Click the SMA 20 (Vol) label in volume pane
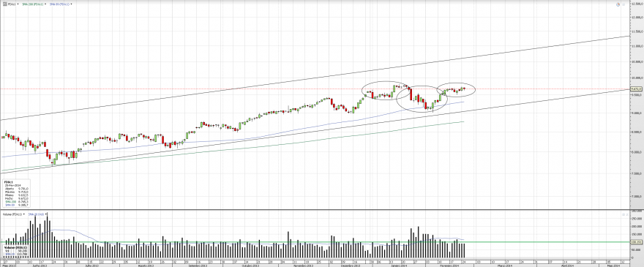The image size is (644, 267). [x=36, y=214]
